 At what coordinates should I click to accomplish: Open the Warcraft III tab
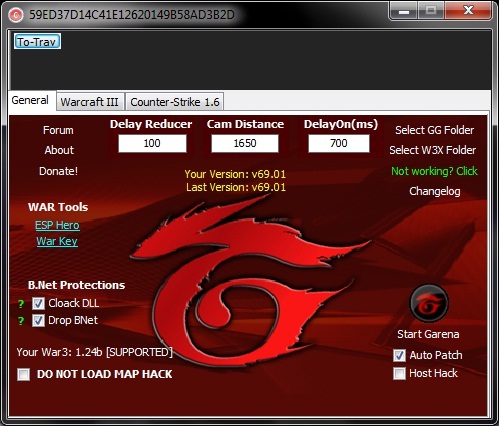point(90,102)
